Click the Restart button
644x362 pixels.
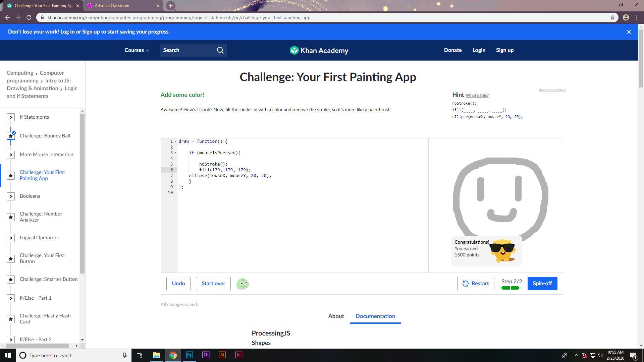coord(475,284)
